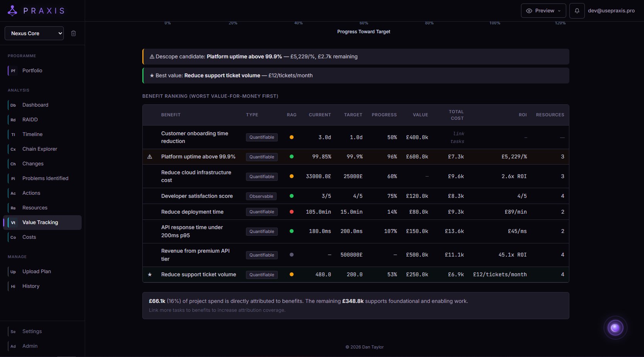644x357 pixels.
Task: Click the Chain Explorer Cx icon badge
Action: 13,149
